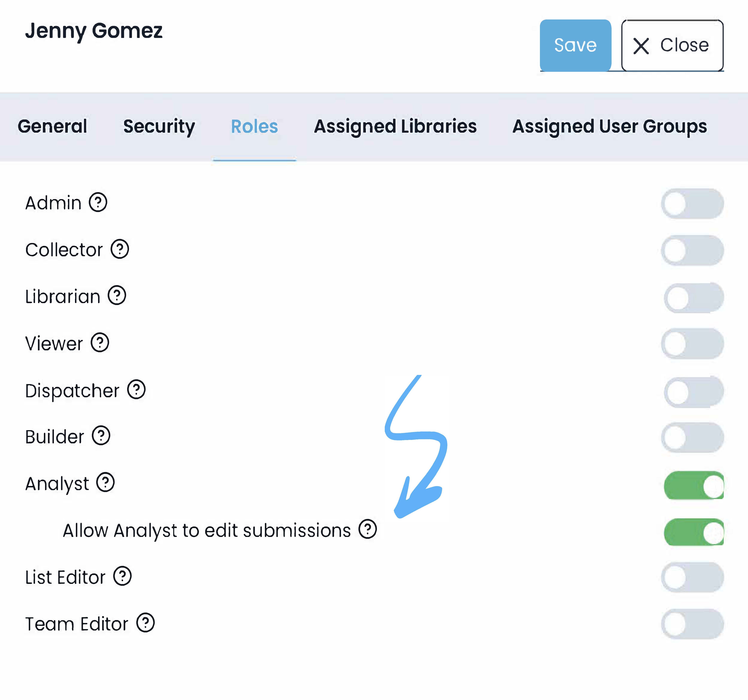The image size is (748, 700).
Task: Turn off the Analyst role switch
Action: tap(694, 486)
